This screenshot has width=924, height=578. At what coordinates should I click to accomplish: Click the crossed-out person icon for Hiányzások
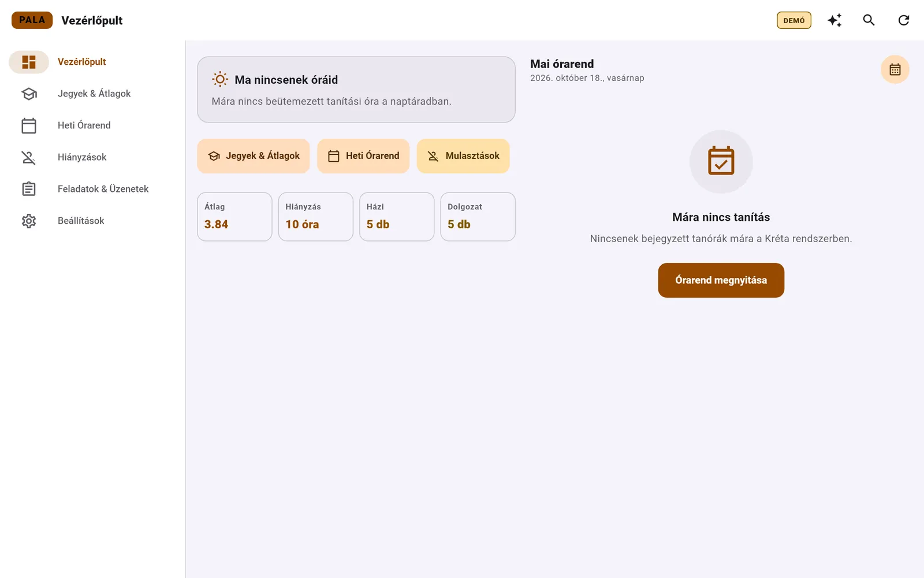point(29,157)
